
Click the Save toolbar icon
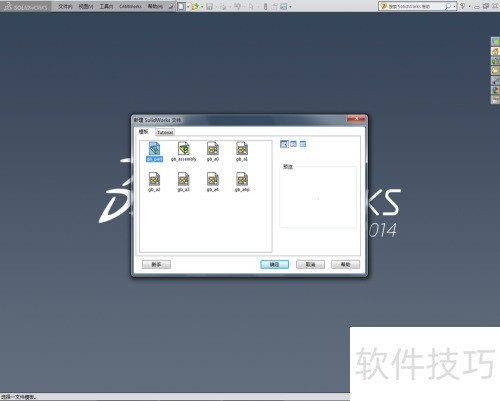(209, 6)
